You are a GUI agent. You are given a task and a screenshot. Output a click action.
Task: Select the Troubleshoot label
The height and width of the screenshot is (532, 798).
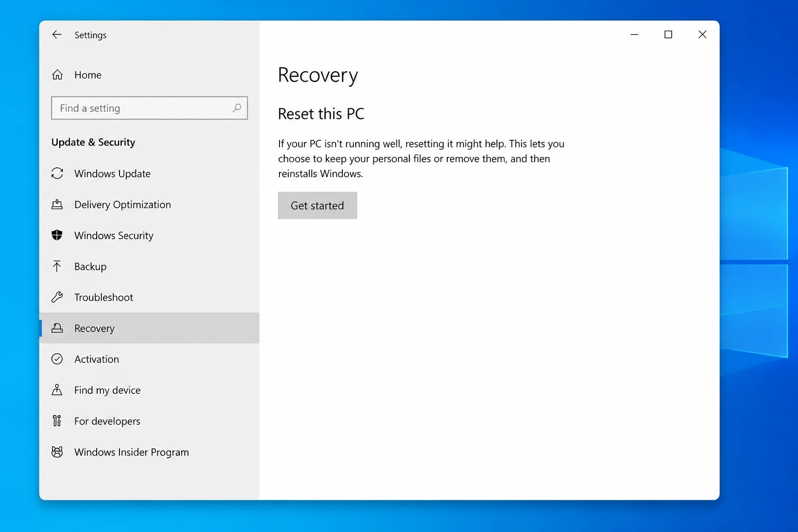(103, 297)
